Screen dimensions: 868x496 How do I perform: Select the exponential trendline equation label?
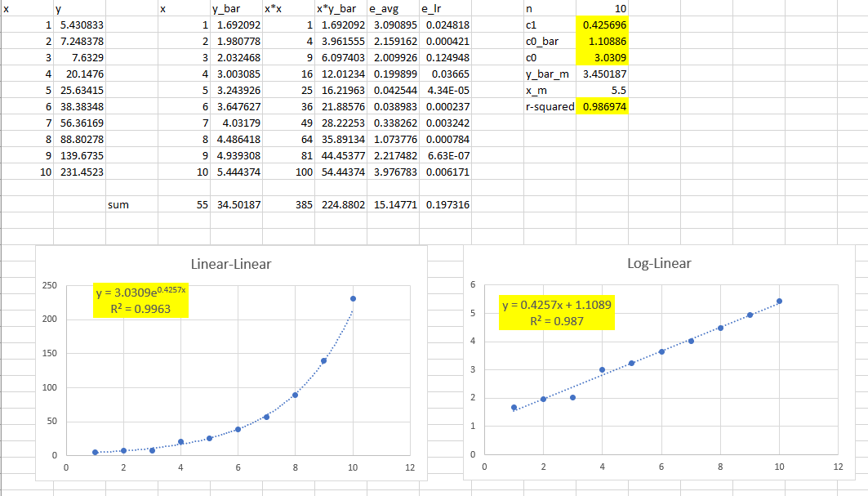point(140,301)
